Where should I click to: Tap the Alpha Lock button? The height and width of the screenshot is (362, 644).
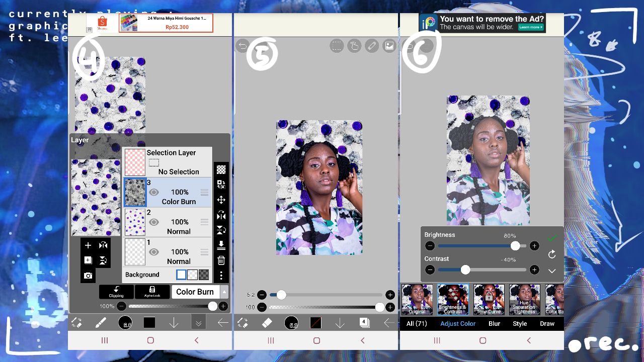(152, 292)
